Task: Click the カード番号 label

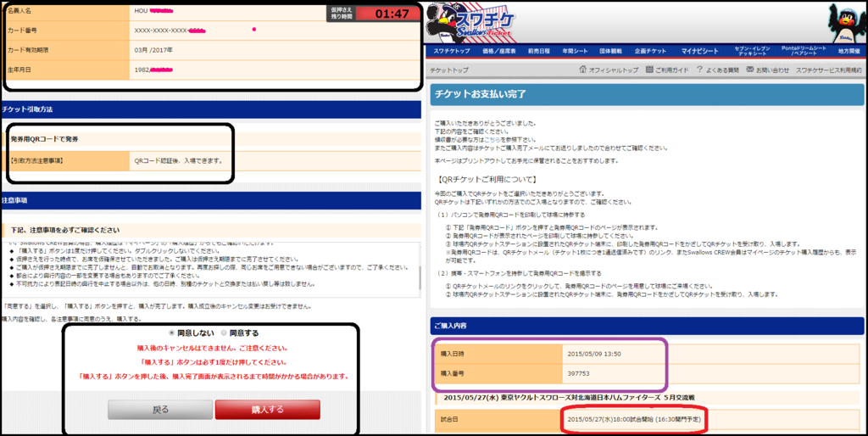Action: point(23,30)
